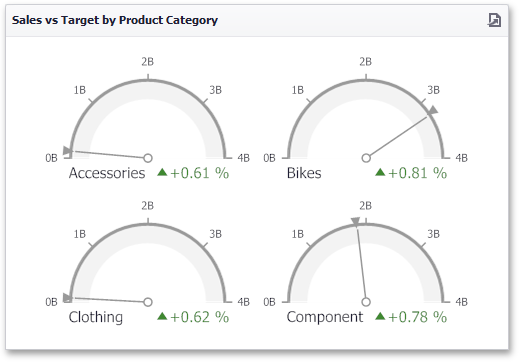The height and width of the screenshot is (362, 519).
Task: Click the green triangle beside +0.78 %
Action: 380,316
